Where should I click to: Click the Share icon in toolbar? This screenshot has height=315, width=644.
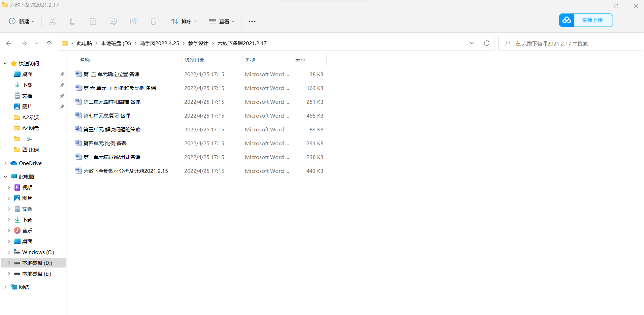coord(133,21)
